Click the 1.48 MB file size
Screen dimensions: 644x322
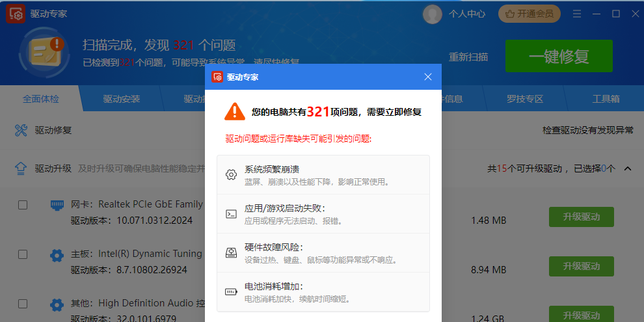tap(489, 221)
